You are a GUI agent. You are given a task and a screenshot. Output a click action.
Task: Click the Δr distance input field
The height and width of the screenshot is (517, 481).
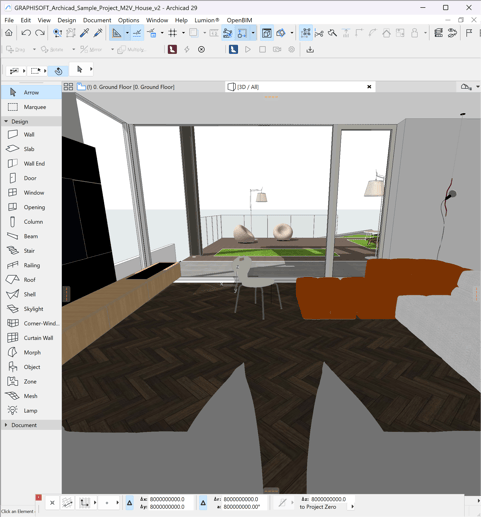click(x=244, y=499)
